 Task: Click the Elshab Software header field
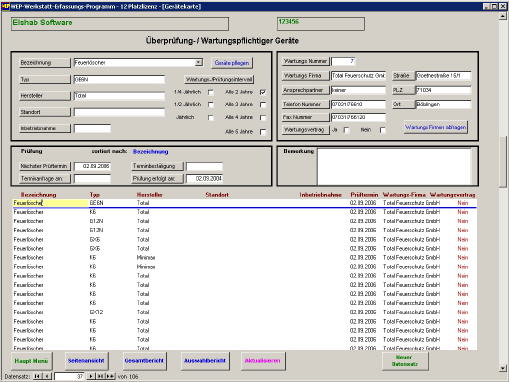tap(120, 24)
